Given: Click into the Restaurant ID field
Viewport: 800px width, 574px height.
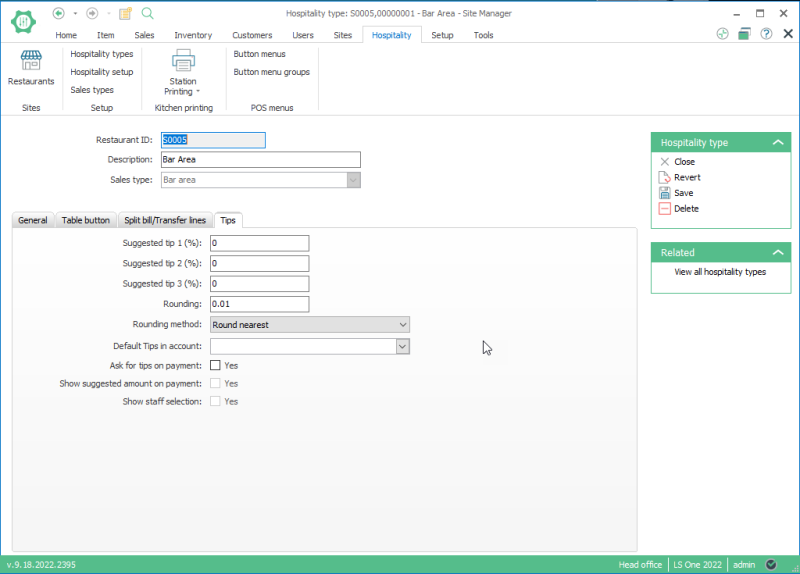Looking at the screenshot, I should (x=213, y=140).
